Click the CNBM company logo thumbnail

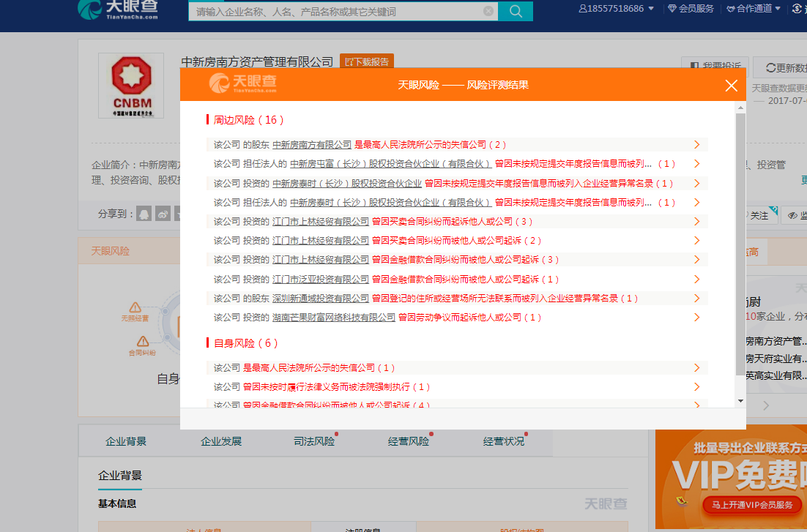131,86
